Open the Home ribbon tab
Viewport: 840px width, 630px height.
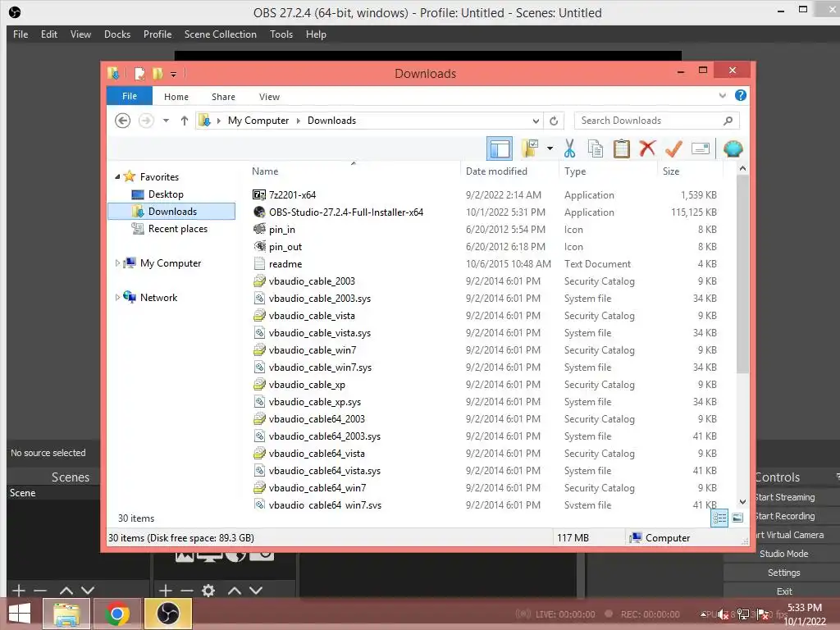click(x=176, y=97)
